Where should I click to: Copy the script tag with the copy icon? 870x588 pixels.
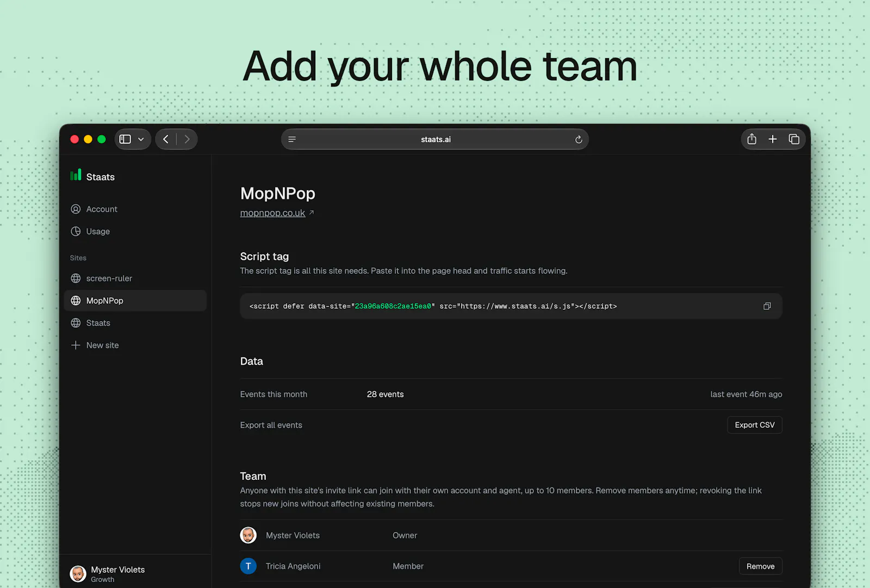767,306
